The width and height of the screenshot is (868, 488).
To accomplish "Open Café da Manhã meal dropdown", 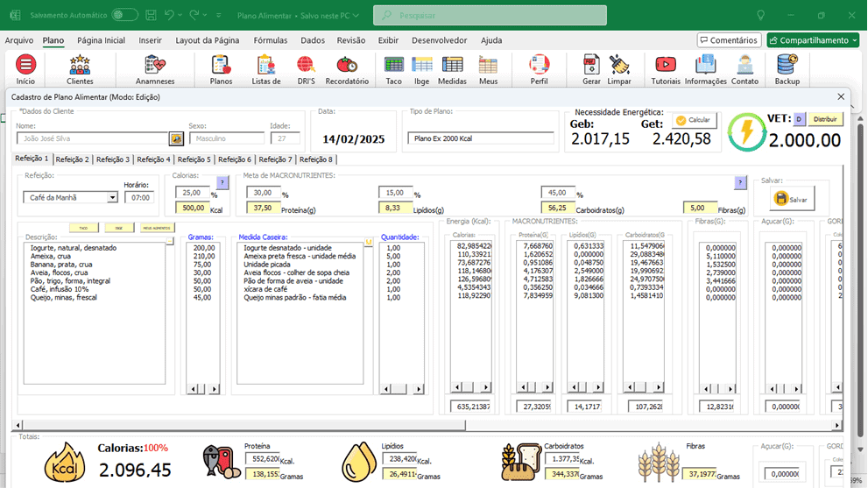I will (112, 198).
